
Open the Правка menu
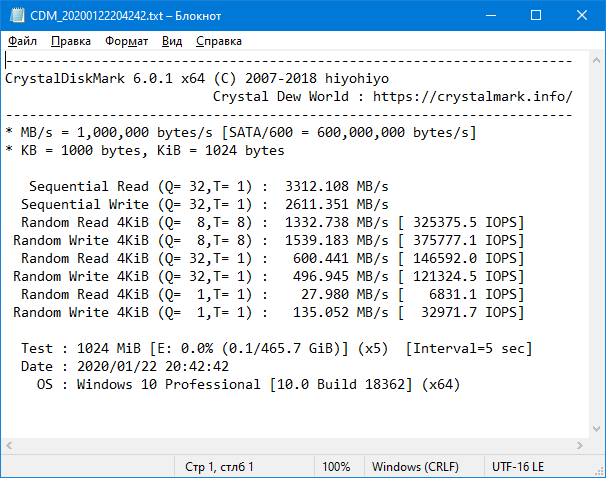pyautogui.click(x=71, y=41)
